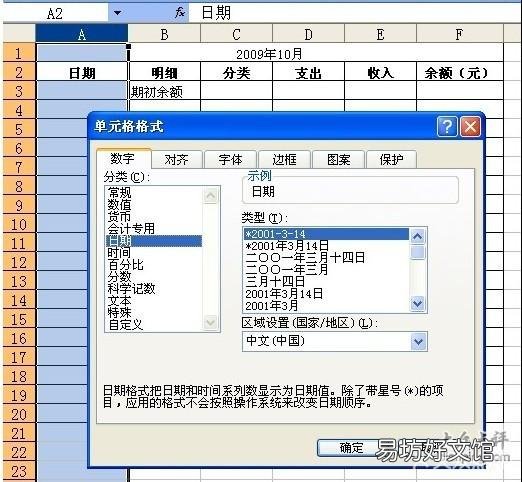Select row 20 header
Screen dimensions: 522x482
tap(19, 414)
